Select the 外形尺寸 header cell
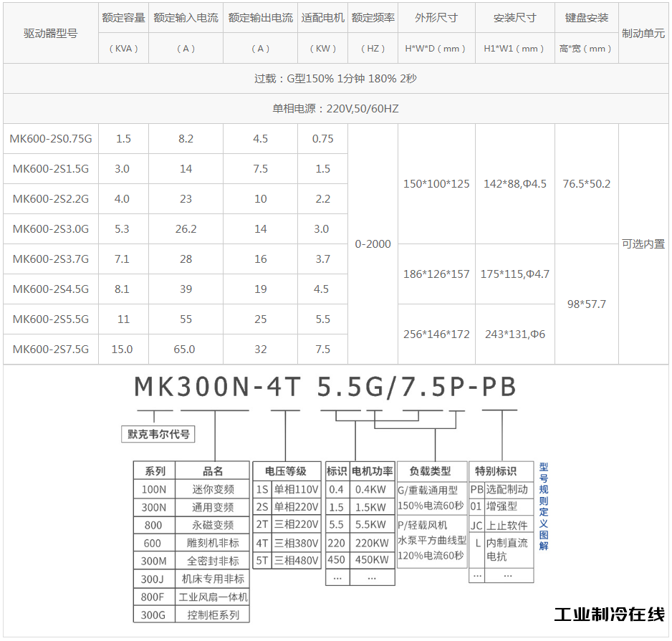Image resolution: width=672 pixels, height=641 pixels. pos(436,18)
